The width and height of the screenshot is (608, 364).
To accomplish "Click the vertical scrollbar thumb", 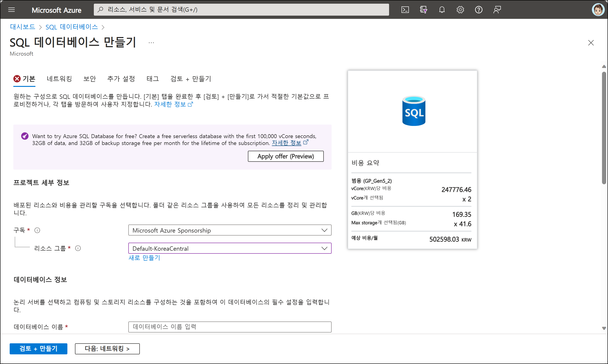I will click(x=604, y=128).
